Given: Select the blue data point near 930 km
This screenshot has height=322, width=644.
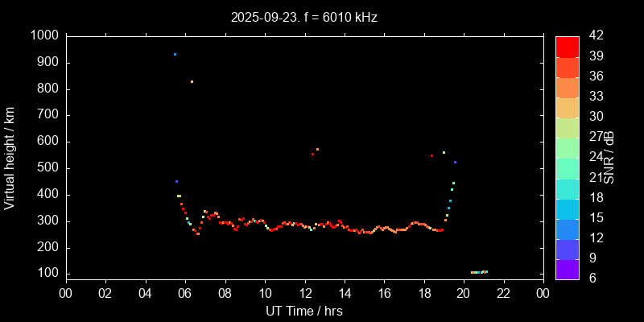Looking at the screenshot, I should [175, 54].
